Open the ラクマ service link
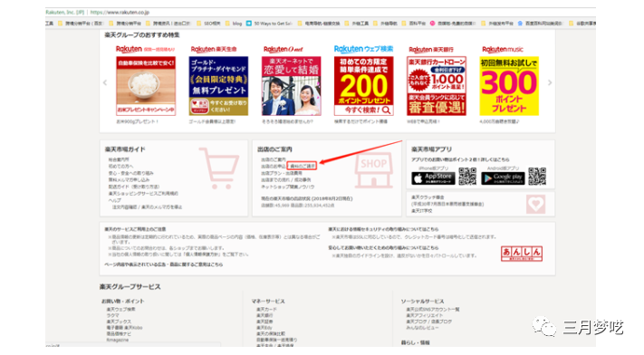The width and height of the screenshot is (644, 355). click(112, 315)
